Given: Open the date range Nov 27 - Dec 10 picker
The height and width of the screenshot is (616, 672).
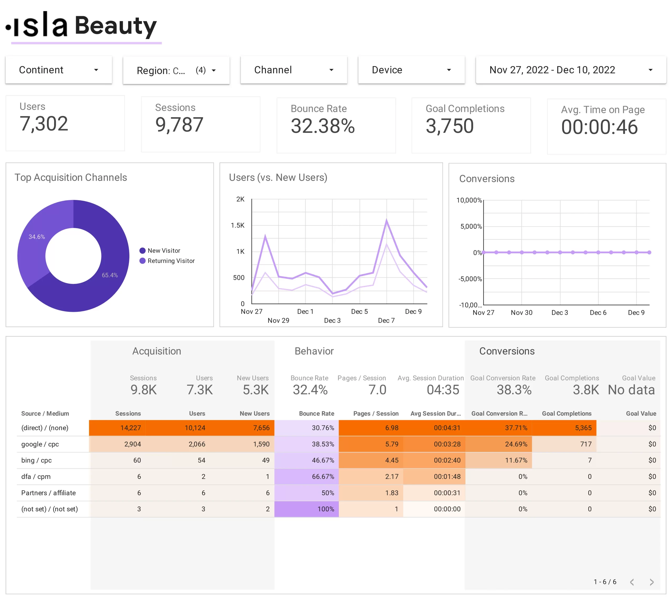Looking at the screenshot, I should pos(571,70).
